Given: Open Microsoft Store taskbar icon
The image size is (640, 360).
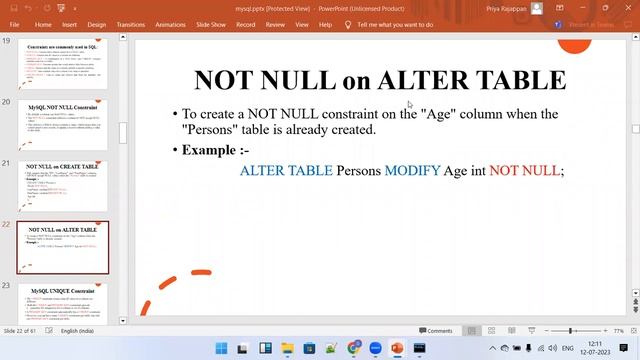Looking at the screenshot, I should coord(309,348).
